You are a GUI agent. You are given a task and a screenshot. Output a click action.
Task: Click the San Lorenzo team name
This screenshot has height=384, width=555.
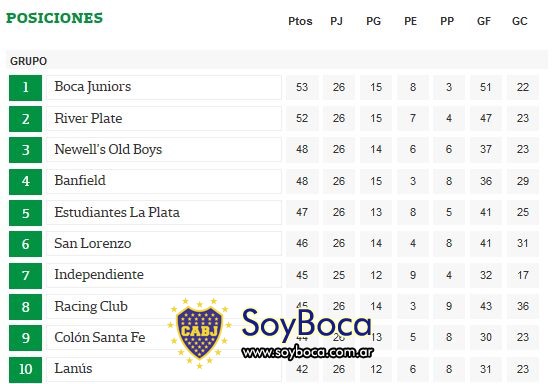[x=92, y=243]
